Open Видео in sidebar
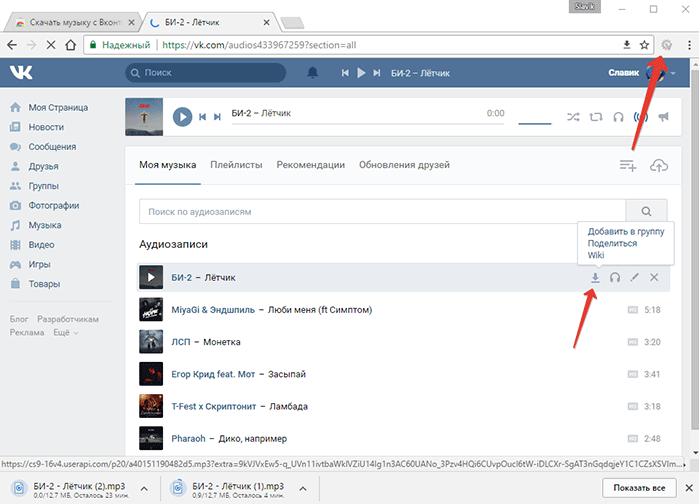Screen dimensions: 699x504 (x=32, y=245)
